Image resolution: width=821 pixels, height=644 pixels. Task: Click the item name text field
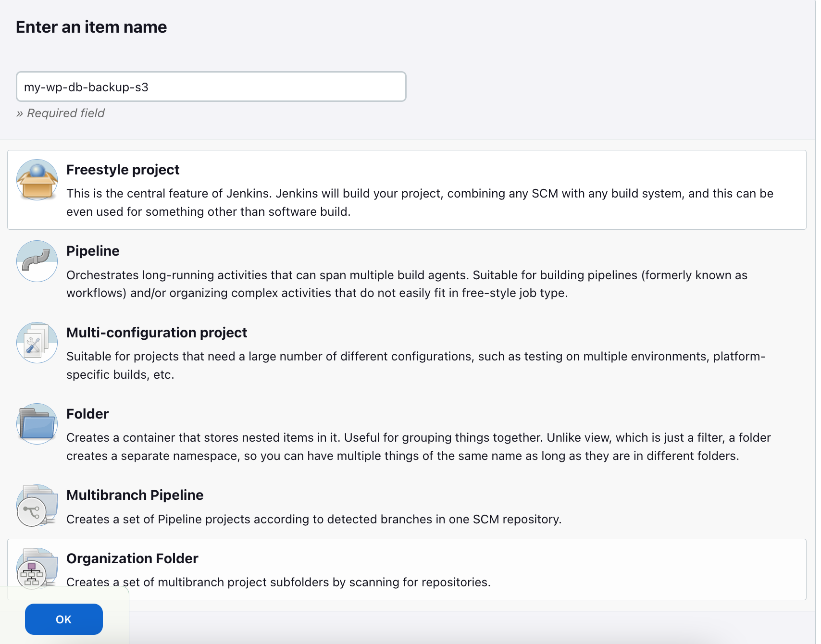211,87
